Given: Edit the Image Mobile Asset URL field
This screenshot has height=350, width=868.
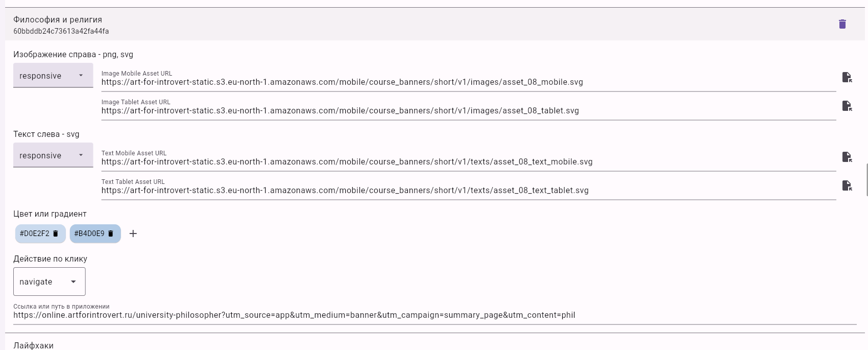Looking at the screenshot, I should (460, 82).
